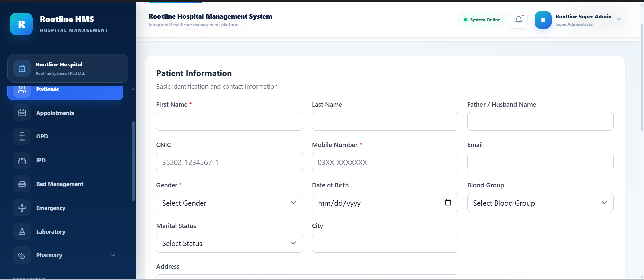The width and height of the screenshot is (644, 280).
Task: Click into the Mobile Number field
Action: coord(385,162)
